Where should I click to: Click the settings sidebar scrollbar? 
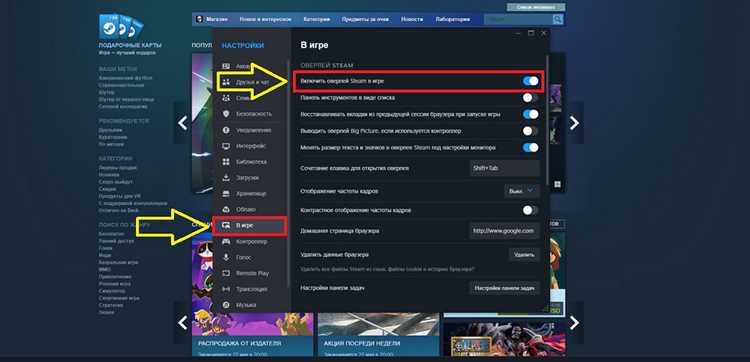click(288, 173)
